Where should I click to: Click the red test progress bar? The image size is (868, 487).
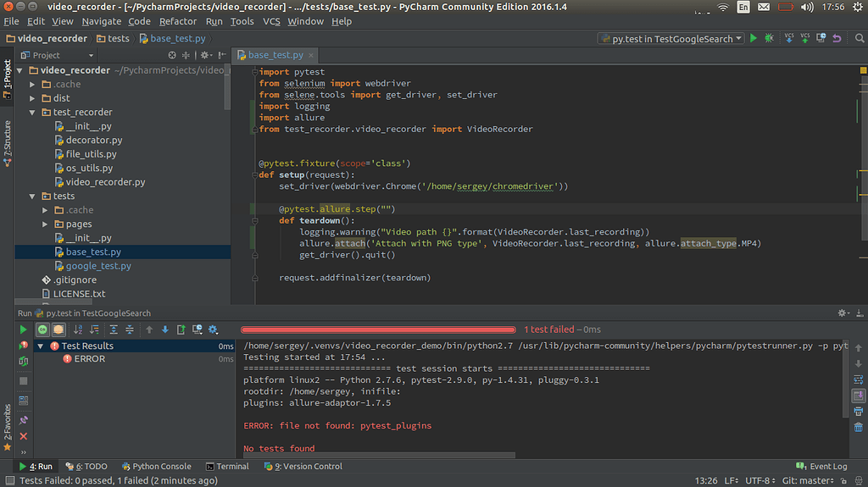point(378,329)
